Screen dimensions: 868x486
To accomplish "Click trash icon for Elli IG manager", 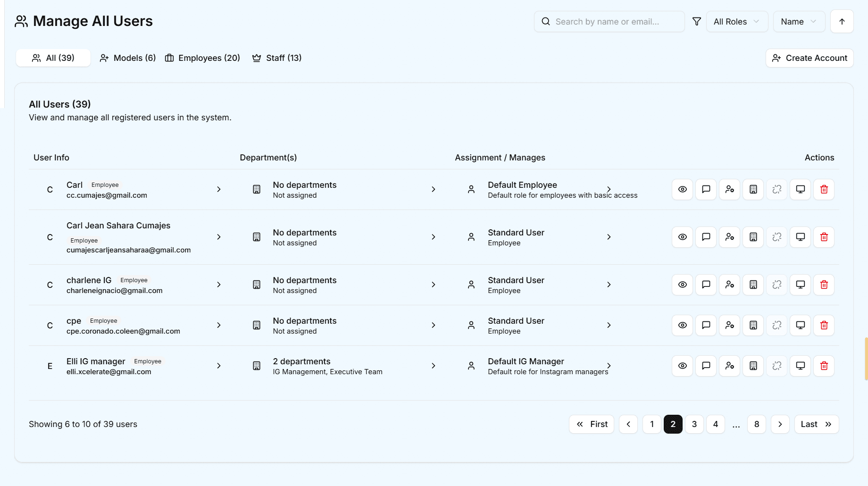I will point(824,366).
